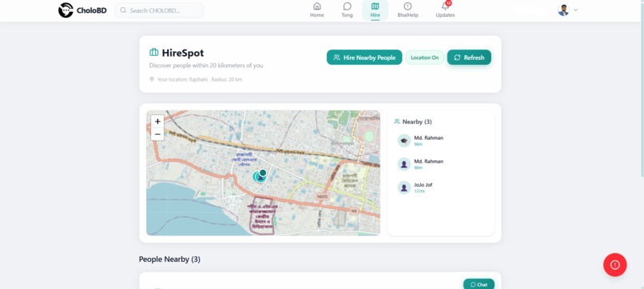Click the 131m distance text

[419, 192]
